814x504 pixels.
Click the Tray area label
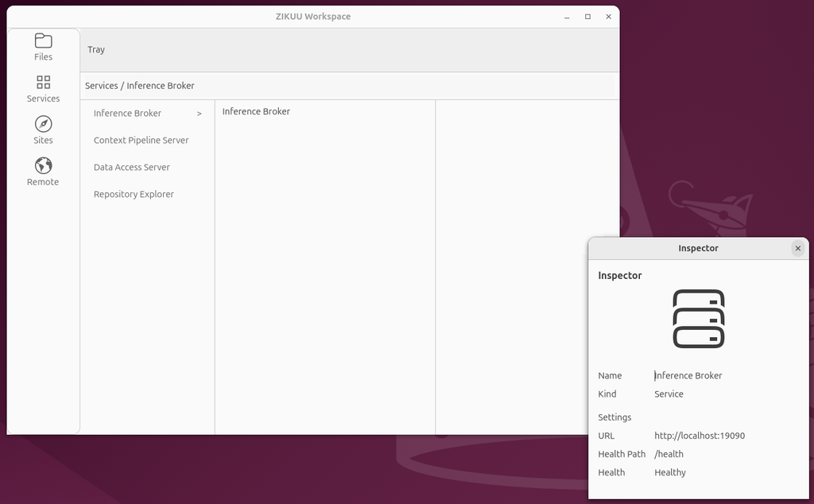click(x=96, y=49)
